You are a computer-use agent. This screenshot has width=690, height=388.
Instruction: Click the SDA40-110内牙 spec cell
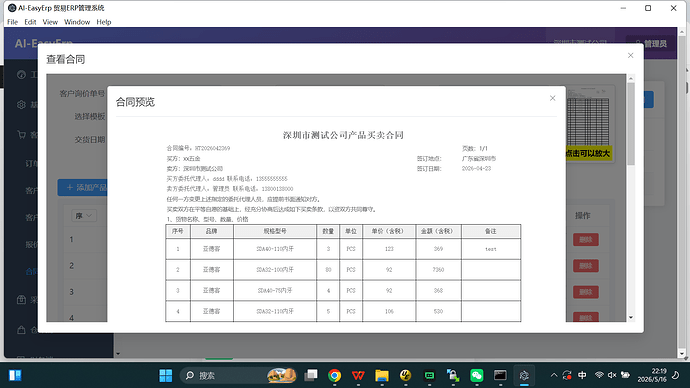pos(275,249)
